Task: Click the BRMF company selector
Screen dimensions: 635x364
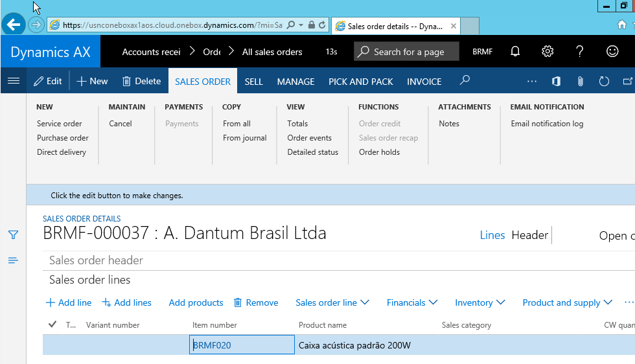Action: point(482,52)
